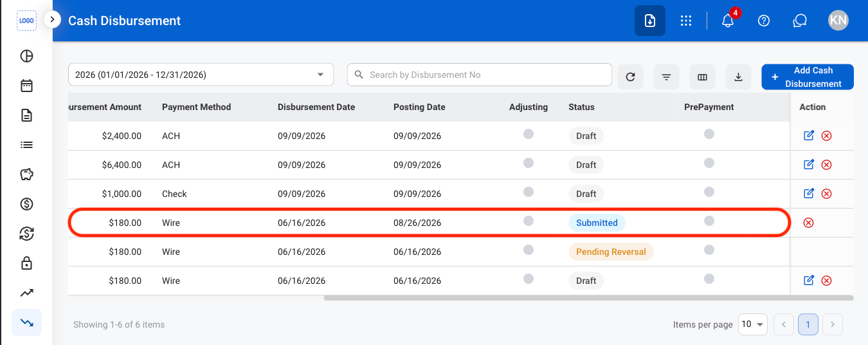Toggle Adjusting indicator in $2,400.00 row

[529, 134]
